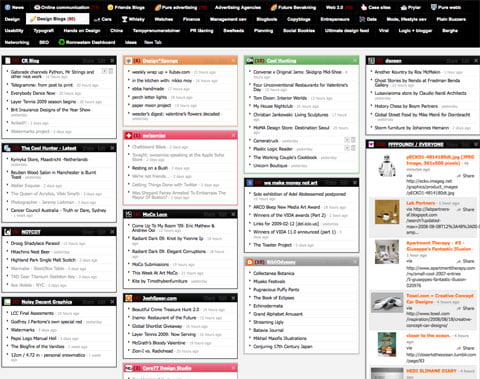Click the pencil icon on Design Blogs tab

pos(33,19)
